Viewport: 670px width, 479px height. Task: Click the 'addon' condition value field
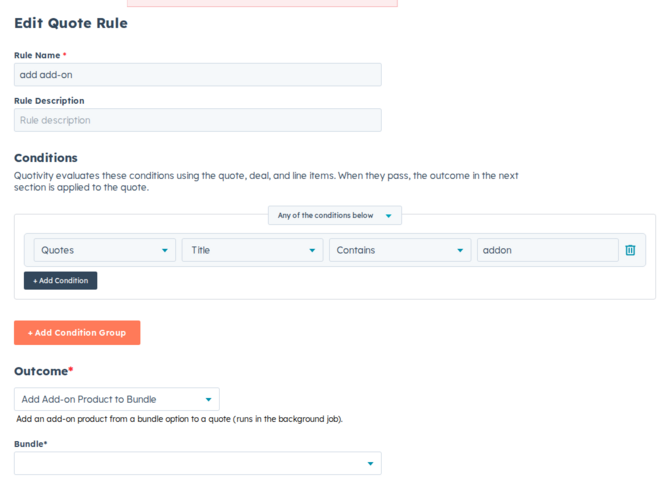[x=547, y=250]
